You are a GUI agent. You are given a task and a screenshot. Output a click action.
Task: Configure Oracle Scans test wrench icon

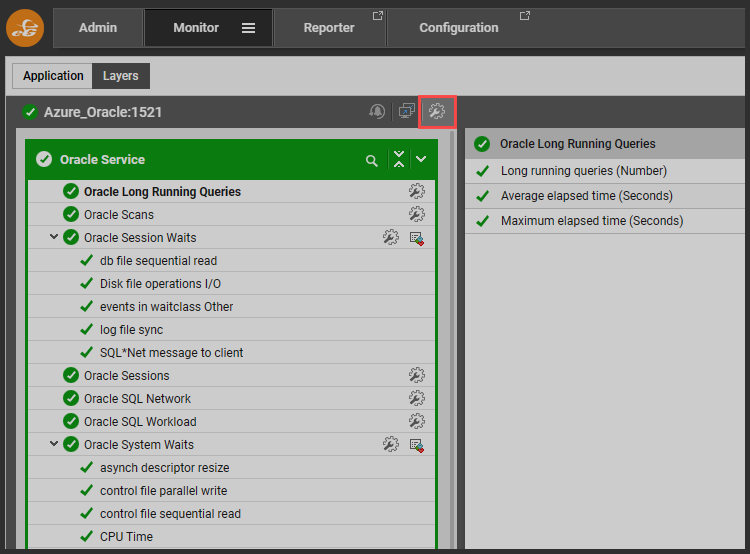tap(417, 214)
